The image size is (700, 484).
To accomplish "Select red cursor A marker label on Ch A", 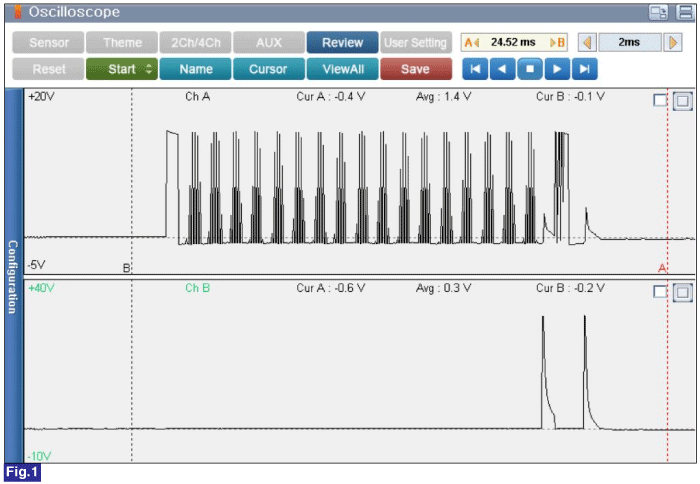I will [x=662, y=268].
